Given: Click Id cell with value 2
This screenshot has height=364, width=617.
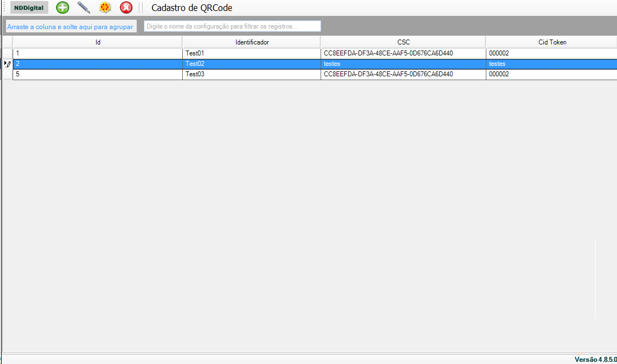Looking at the screenshot, I should pyautogui.click(x=98, y=64).
